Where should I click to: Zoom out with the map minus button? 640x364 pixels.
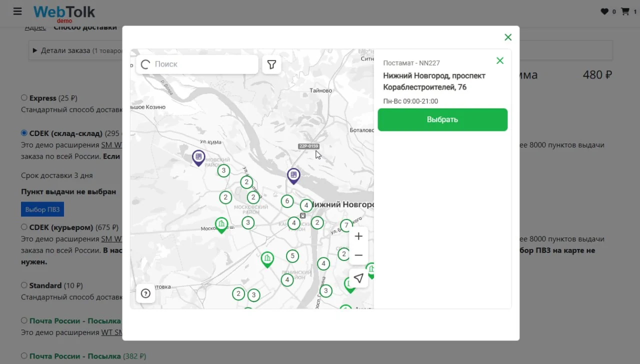[358, 255]
